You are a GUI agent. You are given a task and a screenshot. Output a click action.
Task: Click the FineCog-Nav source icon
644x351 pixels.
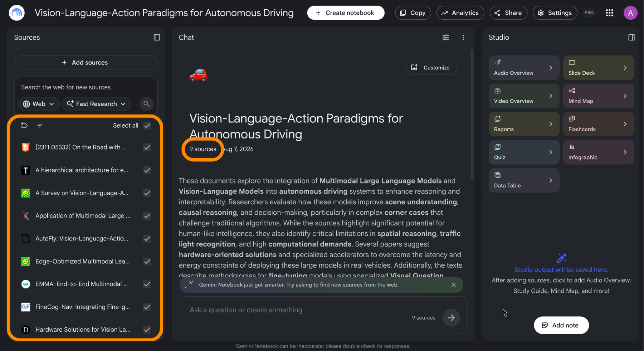point(26,307)
